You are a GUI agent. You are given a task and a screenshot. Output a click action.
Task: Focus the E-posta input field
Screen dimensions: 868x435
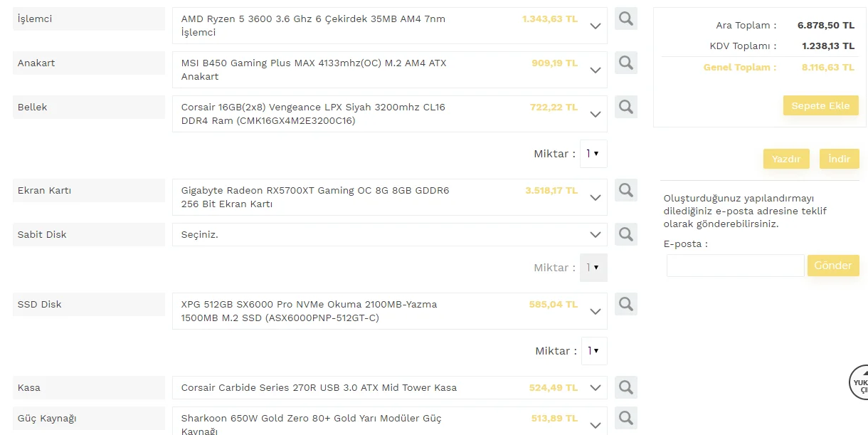pyautogui.click(x=735, y=266)
